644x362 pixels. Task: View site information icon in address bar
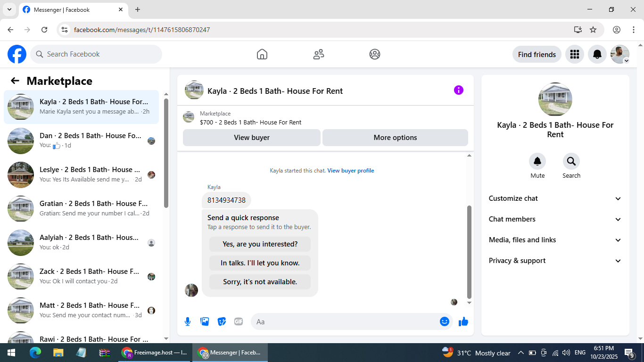click(x=65, y=30)
